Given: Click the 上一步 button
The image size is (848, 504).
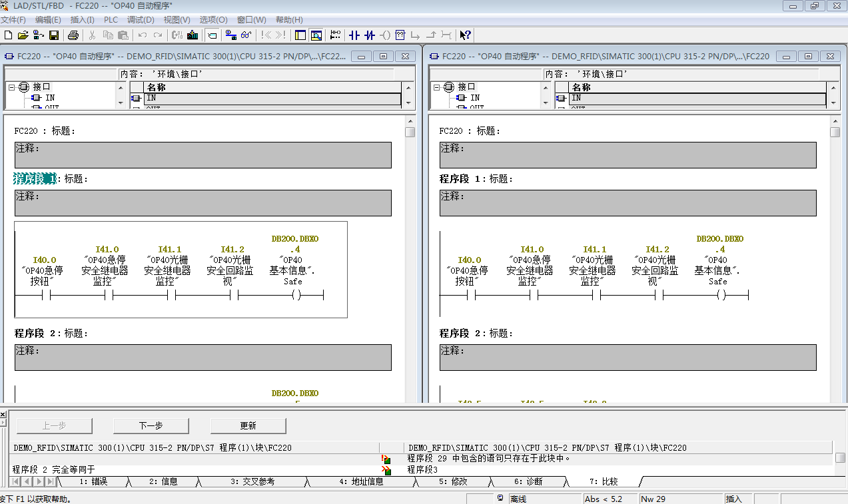Looking at the screenshot, I should click(54, 425).
